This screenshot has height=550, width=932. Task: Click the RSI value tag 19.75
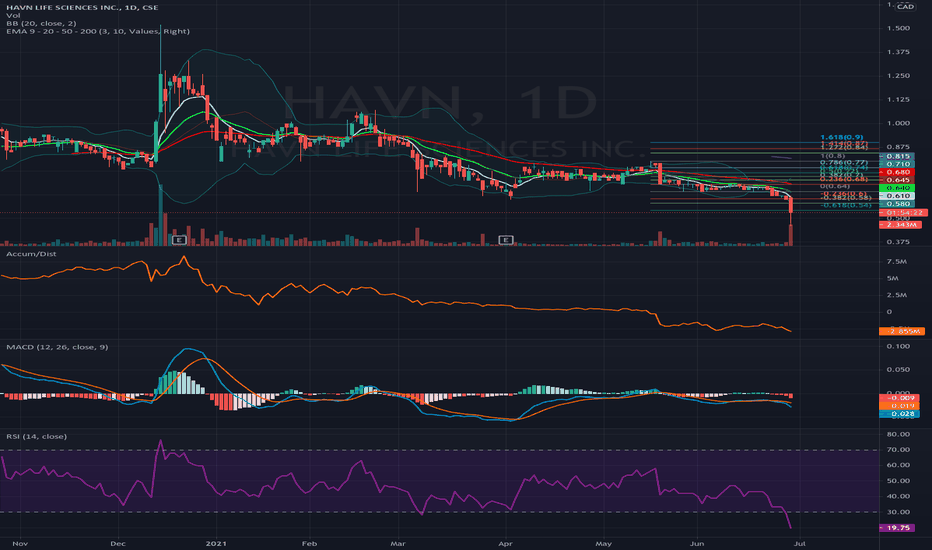(897, 527)
